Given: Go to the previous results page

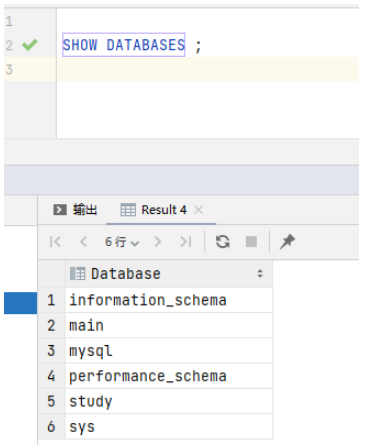Looking at the screenshot, I should pos(83,242).
